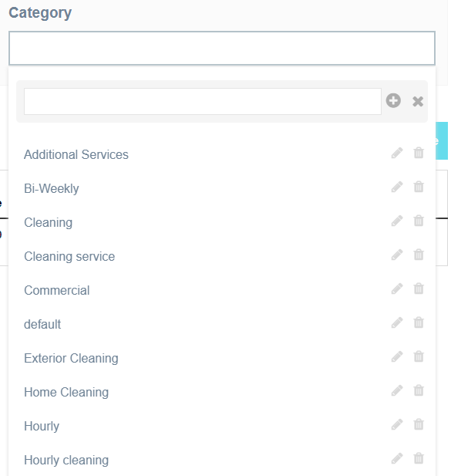
Task: Choose the Commercial category option
Action: (x=57, y=291)
